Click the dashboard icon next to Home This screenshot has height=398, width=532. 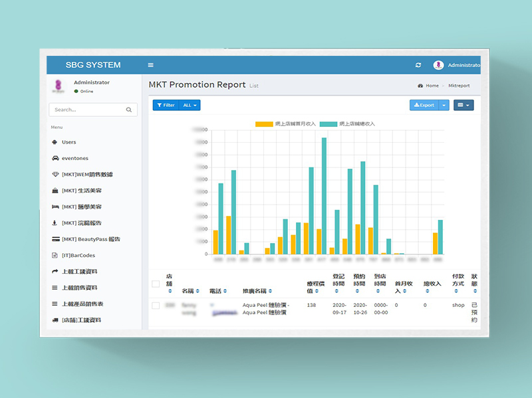[x=420, y=86]
